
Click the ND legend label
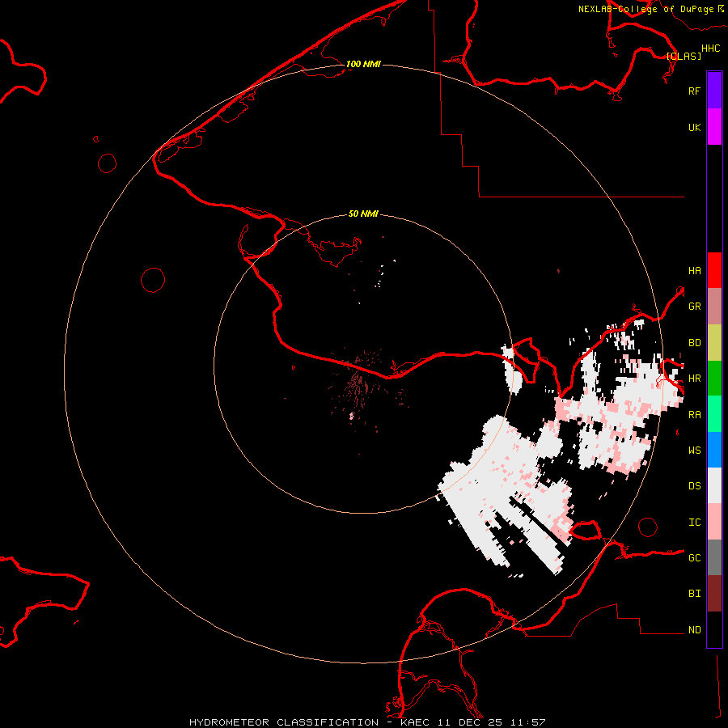(694, 629)
